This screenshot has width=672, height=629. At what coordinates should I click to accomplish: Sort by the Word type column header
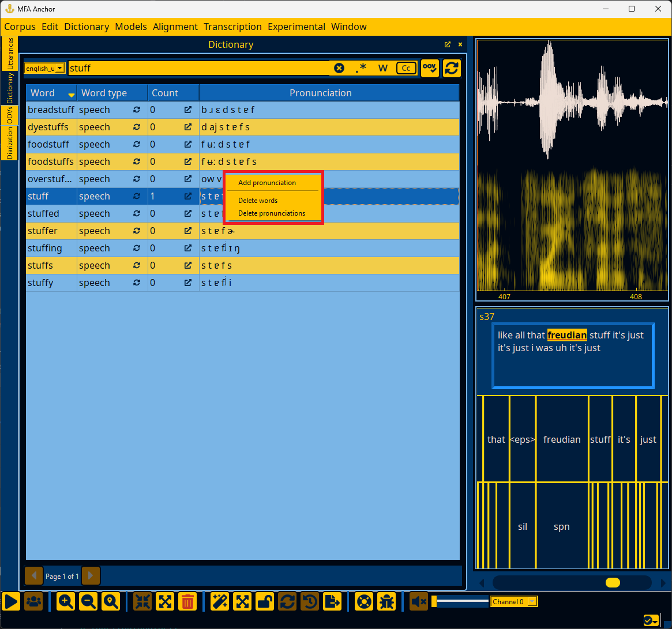point(112,93)
